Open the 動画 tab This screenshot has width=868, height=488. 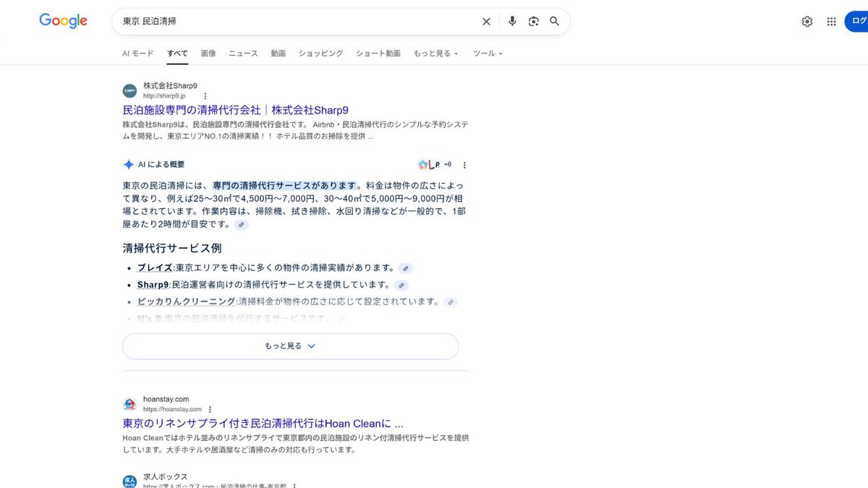[278, 53]
